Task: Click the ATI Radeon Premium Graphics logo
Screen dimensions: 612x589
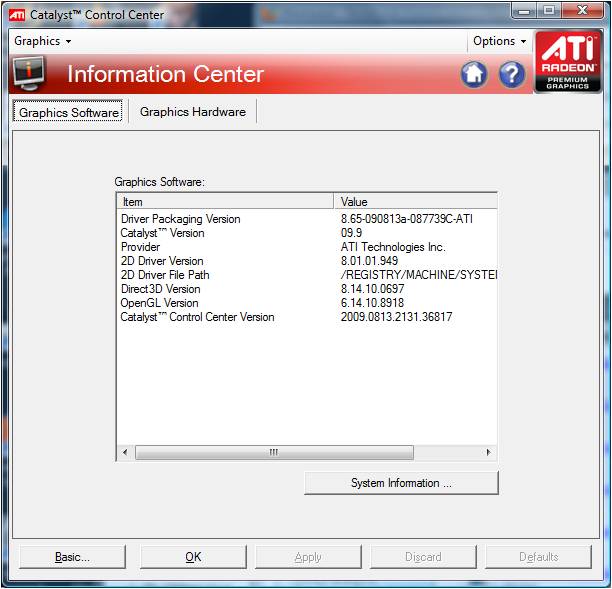Action: (568, 62)
